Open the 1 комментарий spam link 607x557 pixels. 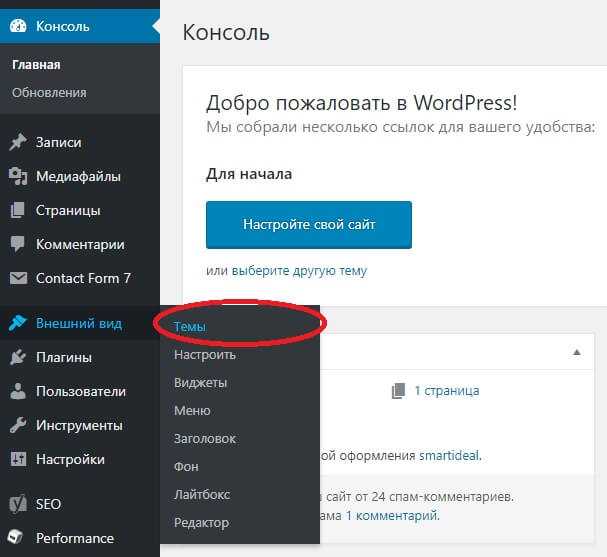(392, 516)
